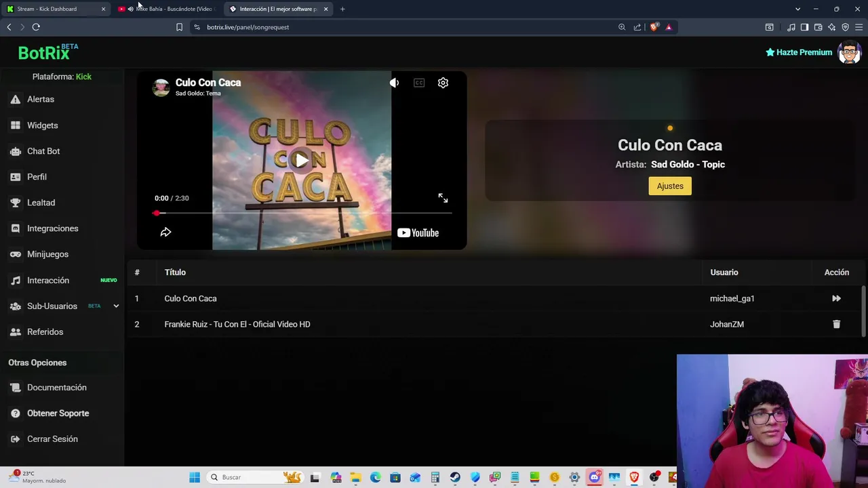Switch to Stream - Kick Dashboard tab
Screen dimensions: 868x488
coord(54,9)
